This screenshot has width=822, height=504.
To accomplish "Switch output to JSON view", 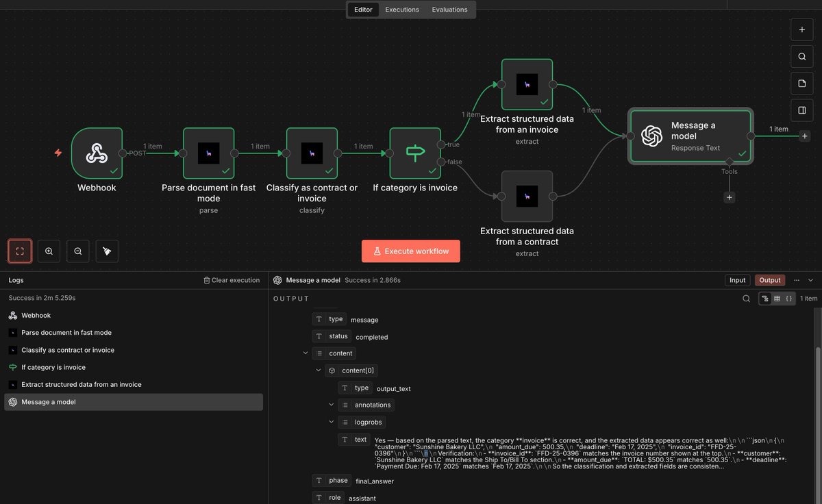I will pyautogui.click(x=788, y=299).
